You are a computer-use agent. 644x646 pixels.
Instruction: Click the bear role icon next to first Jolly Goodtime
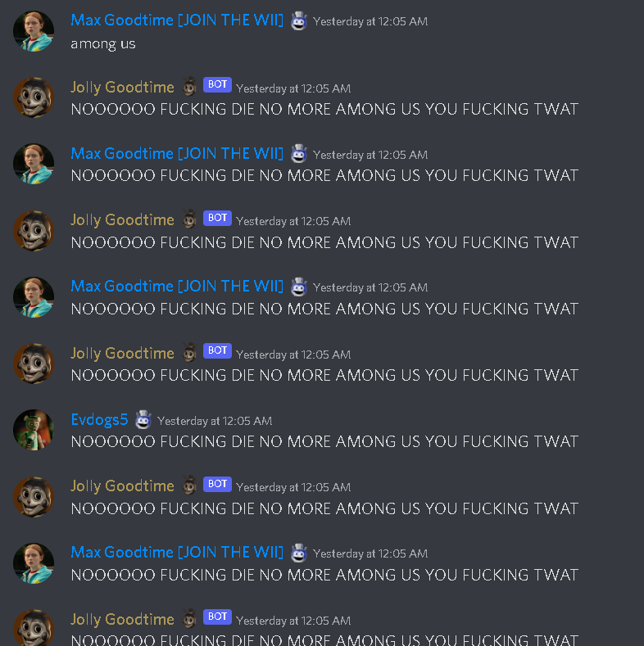pyautogui.click(x=189, y=87)
